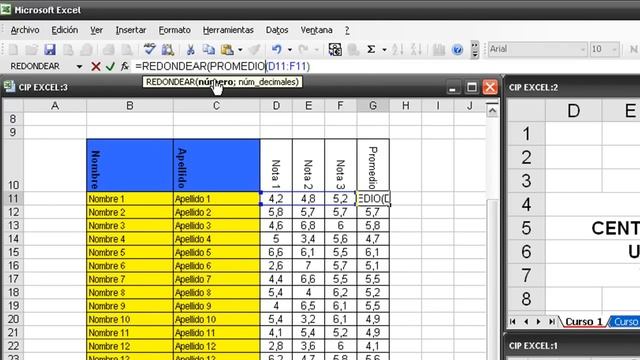
Task: Click the Sort Ascending icon
Action: [397, 50]
